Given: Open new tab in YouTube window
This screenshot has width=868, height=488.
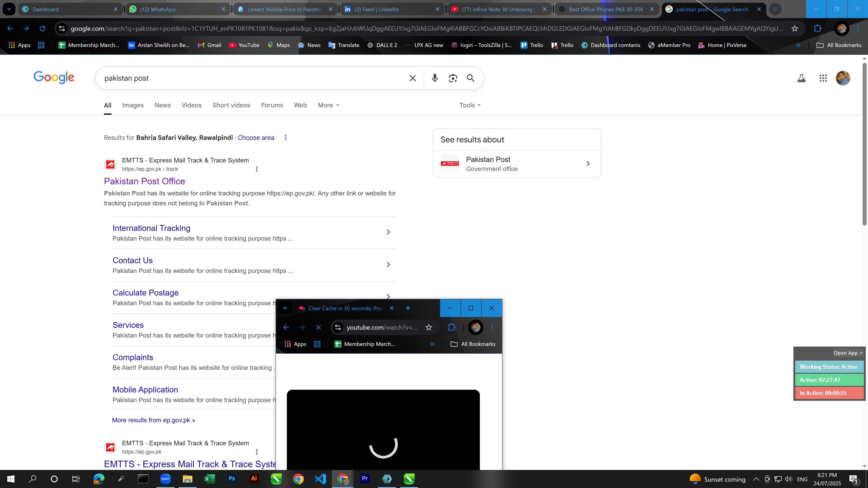Looking at the screenshot, I should pos(408,308).
